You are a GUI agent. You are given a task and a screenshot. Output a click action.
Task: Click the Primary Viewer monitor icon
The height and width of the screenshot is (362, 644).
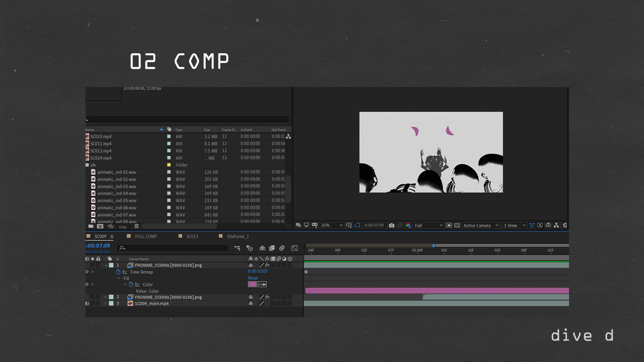click(x=306, y=225)
